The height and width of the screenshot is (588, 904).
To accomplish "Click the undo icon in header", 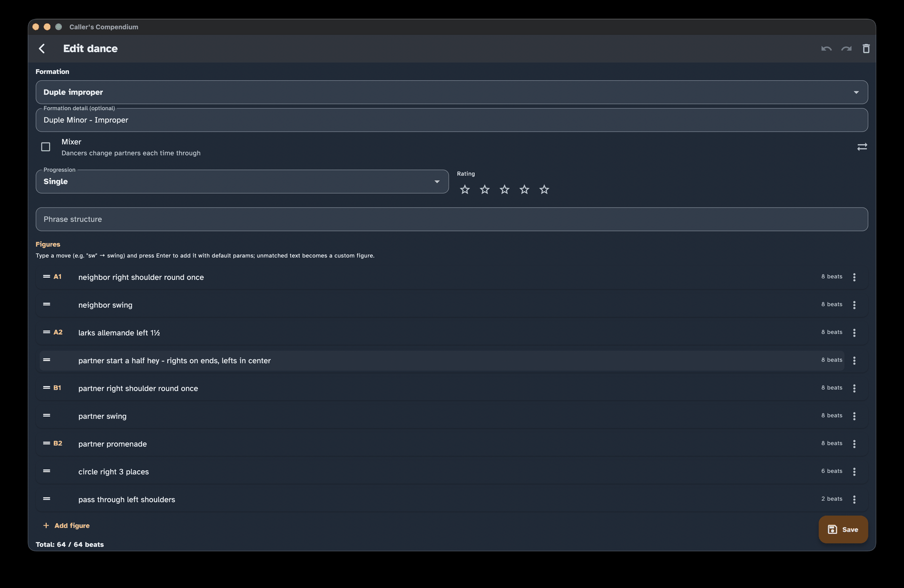I will (826, 49).
